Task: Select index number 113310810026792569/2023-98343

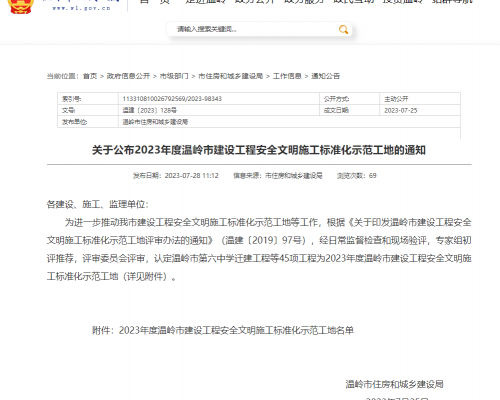Action: tap(172, 99)
